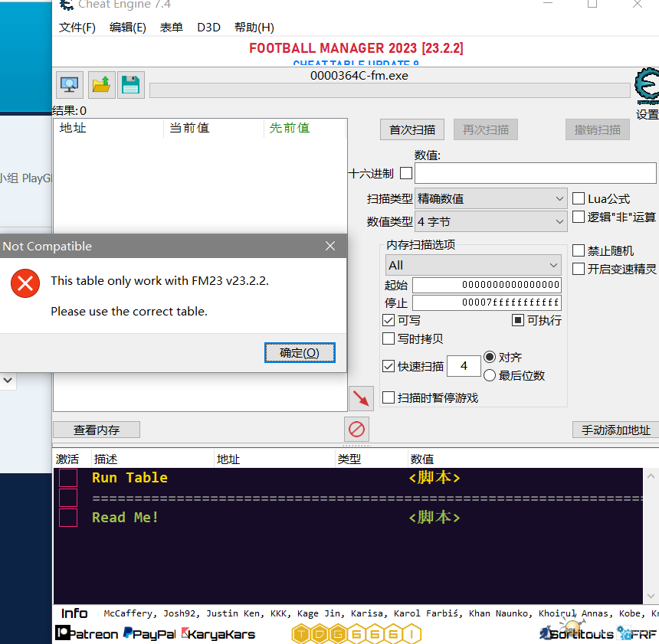Copy selected addresses with red arrow icon

pyautogui.click(x=361, y=398)
